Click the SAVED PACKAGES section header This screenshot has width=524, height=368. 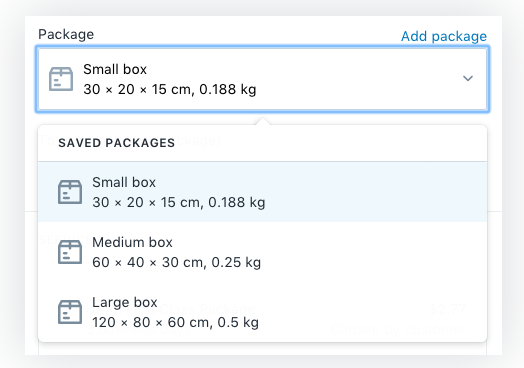[117, 143]
